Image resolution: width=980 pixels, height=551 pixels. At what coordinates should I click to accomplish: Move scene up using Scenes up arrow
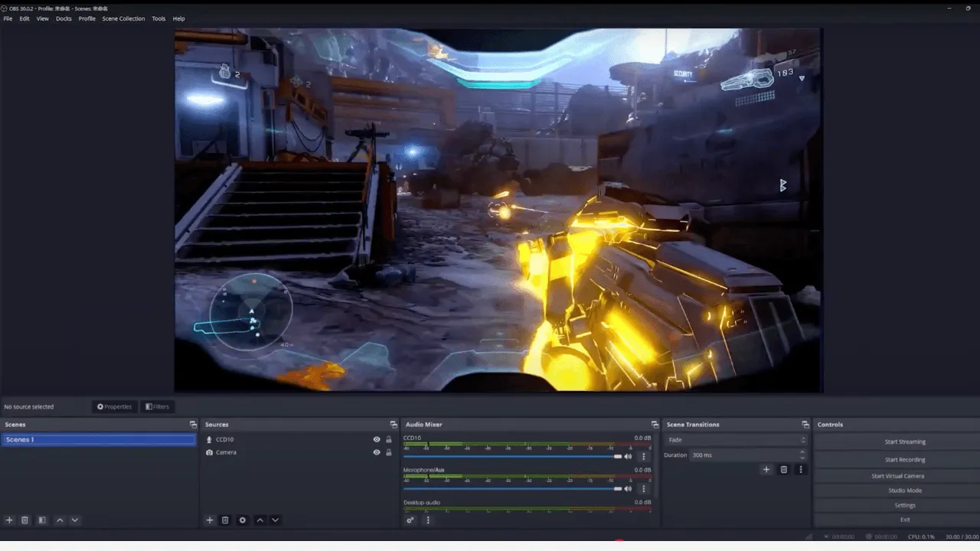pos(60,520)
